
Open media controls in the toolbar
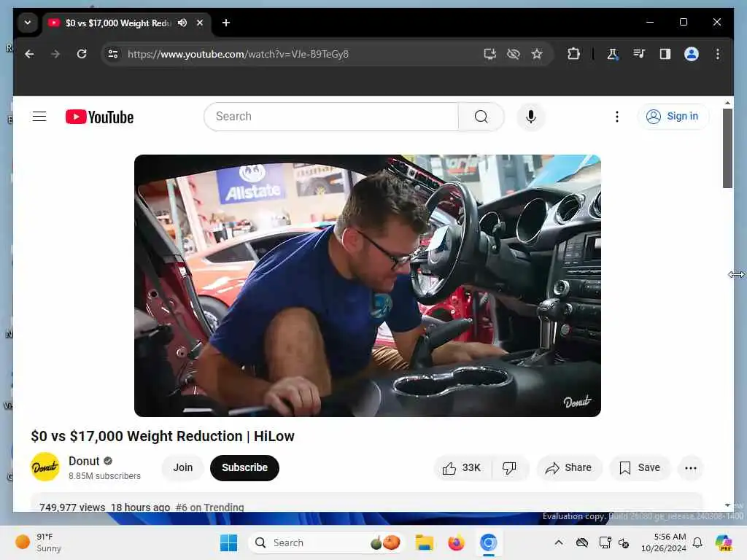(x=639, y=54)
